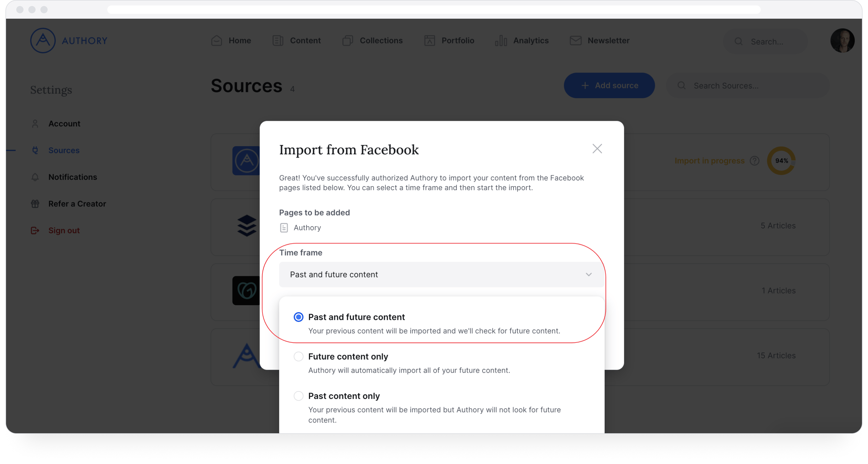This screenshot has width=868, height=464.
Task: Click the Account person icon
Action: point(35,124)
